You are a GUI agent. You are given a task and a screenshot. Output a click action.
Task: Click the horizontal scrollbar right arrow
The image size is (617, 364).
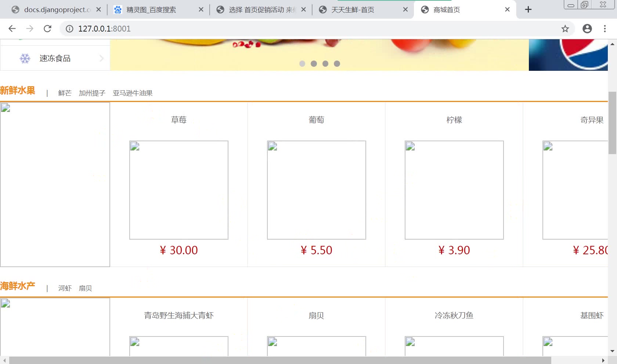(603, 360)
